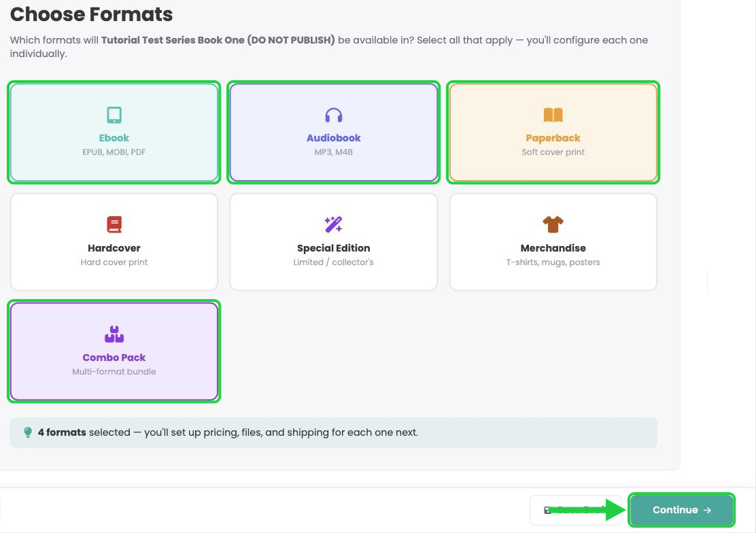Click the stacked boxes icon on Combo Pack
Viewport: 756px width, 533px height.
click(x=114, y=334)
